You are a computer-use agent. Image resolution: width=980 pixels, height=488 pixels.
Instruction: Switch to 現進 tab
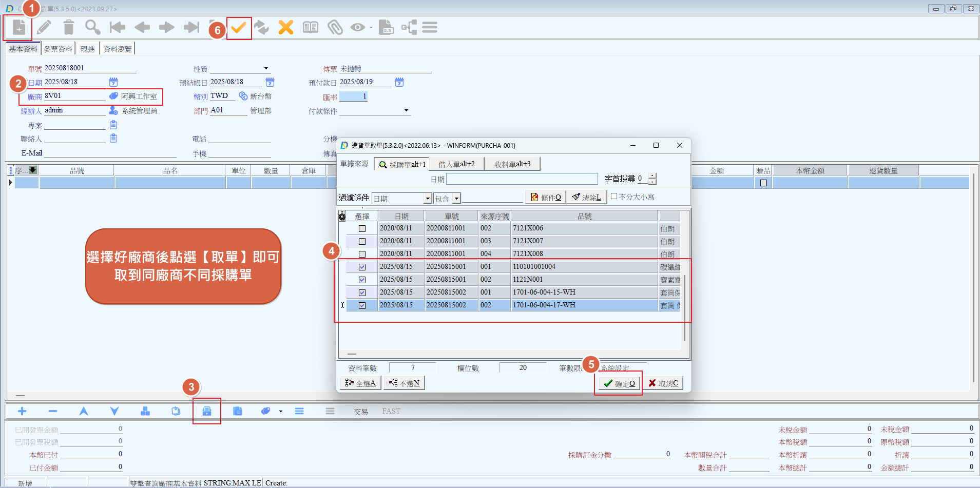(x=87, y=49)
